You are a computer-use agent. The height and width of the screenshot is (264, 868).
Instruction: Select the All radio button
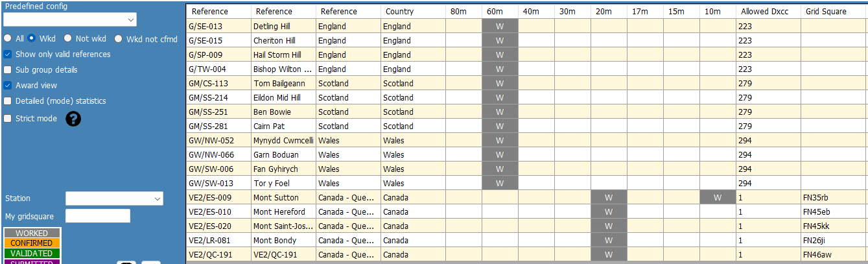click(x=8, y=39)
